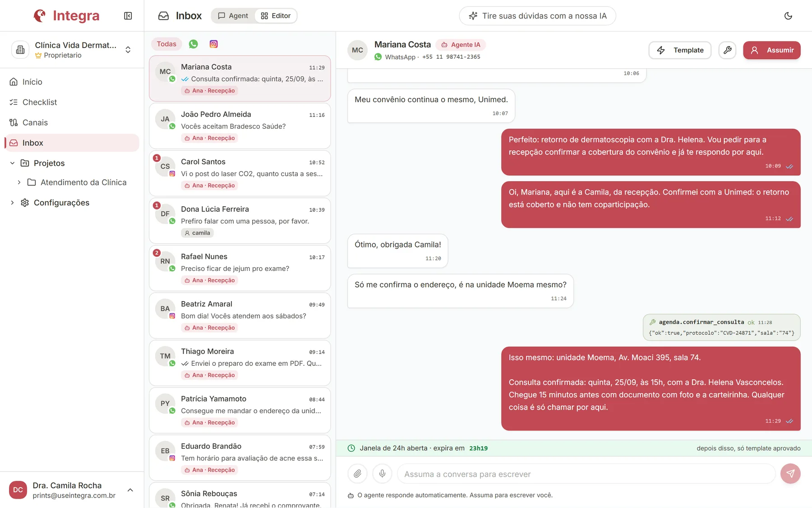Select the Todas filter chip
Image resolution: width=812 pixels, height=508 pixels.
coord(166,44)
